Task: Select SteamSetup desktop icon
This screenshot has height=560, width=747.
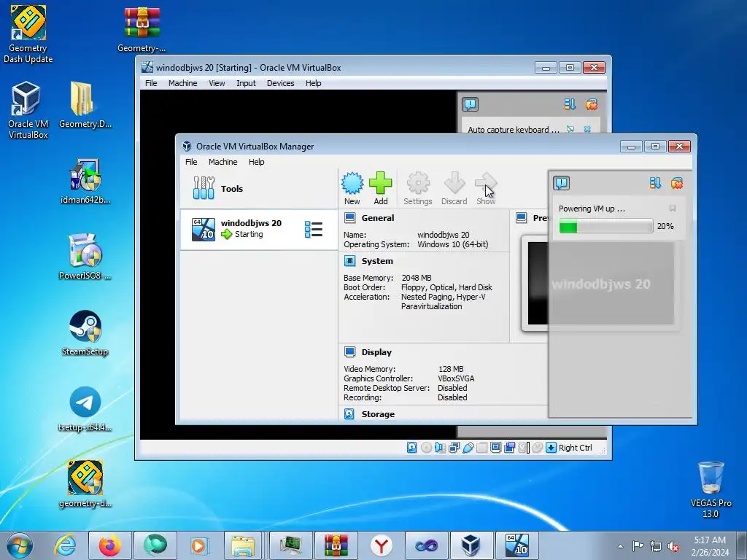Action: click(x=85, y=333)
